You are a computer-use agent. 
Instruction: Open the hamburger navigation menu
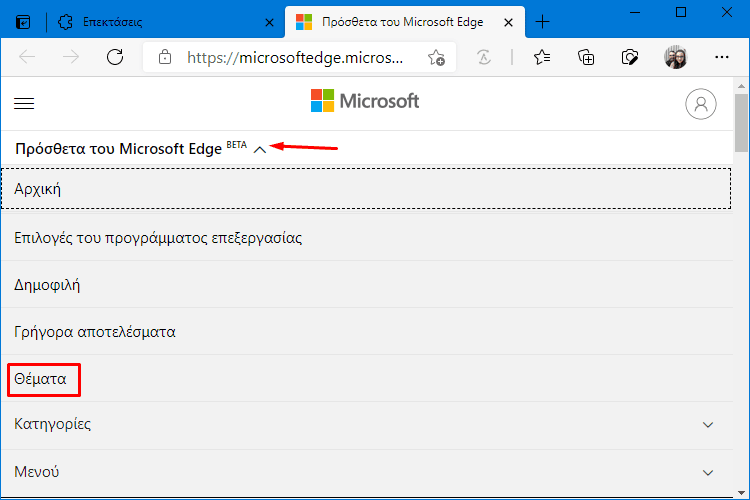pos(24,103)
